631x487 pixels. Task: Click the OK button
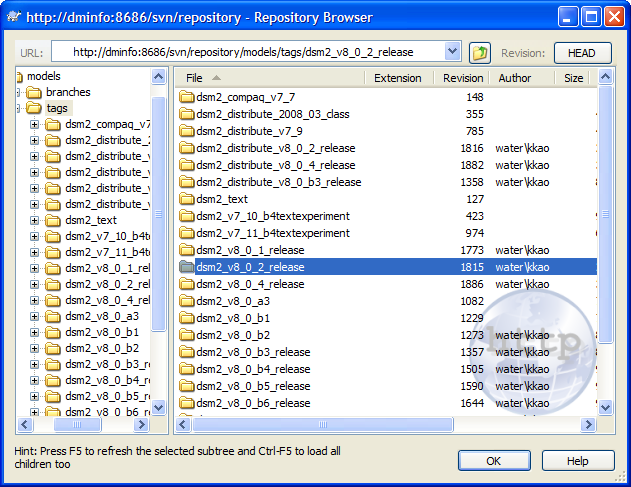[x=494, y=460]
